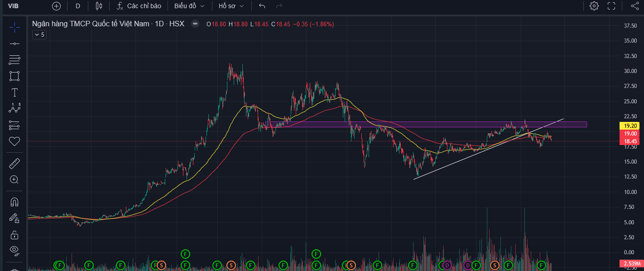This screenshot has height=271, width=644.
Task: Click the O18.80 open value
Action: [216, 24]
